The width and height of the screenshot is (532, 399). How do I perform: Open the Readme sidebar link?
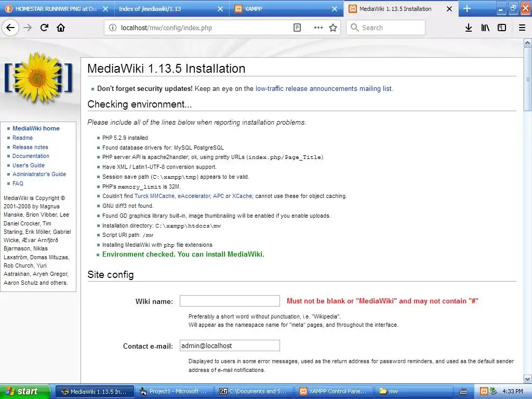point(23,138)
